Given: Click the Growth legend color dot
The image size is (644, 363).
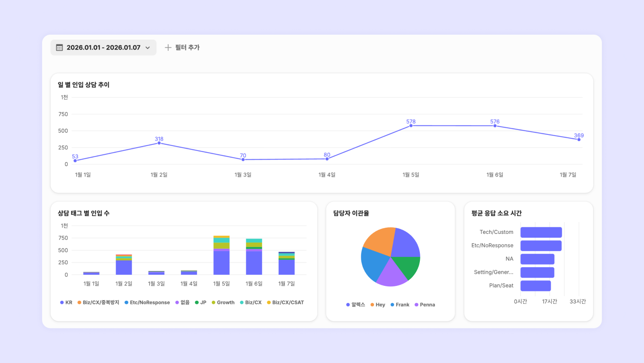Looking at the screenshot, I should [x=213, y=302].
